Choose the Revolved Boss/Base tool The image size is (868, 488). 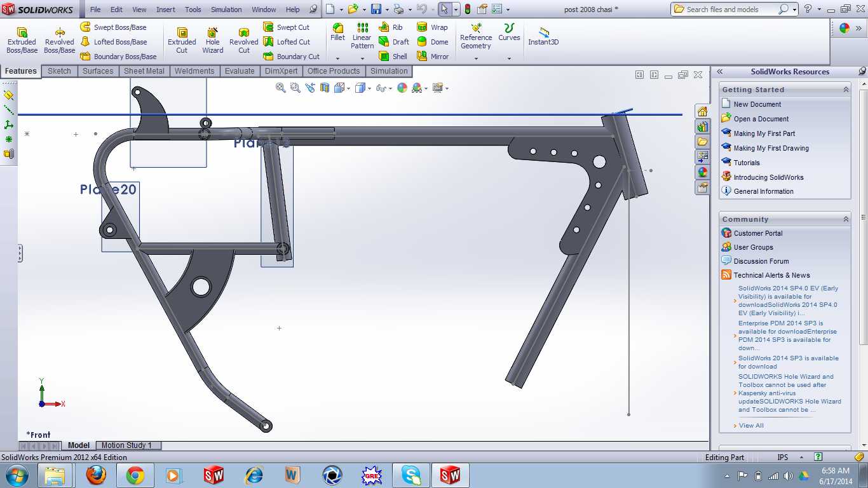click(60, 41)
